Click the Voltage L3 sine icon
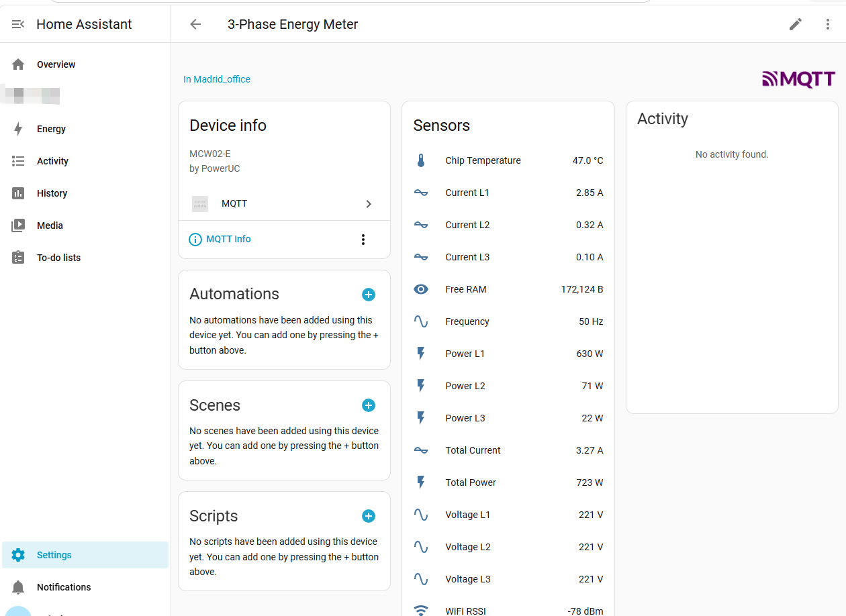The image size is (846, 616). coord(421,579)
